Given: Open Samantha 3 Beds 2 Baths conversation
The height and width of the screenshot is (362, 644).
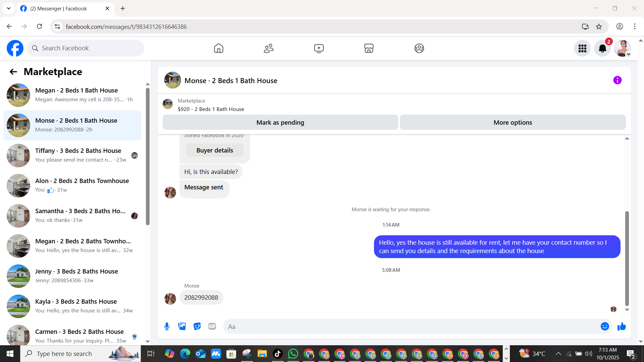Looking at the screenshot, I should (72, 216).
